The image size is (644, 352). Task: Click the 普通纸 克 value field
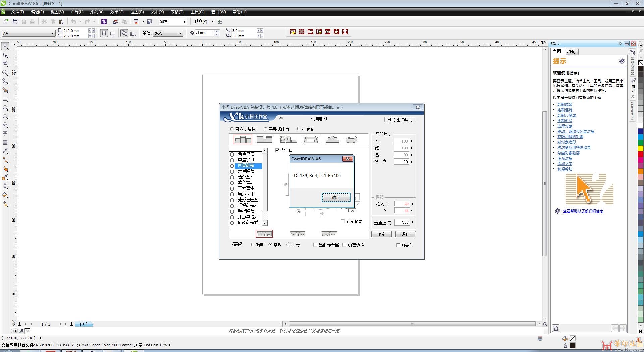pos(402,222)
